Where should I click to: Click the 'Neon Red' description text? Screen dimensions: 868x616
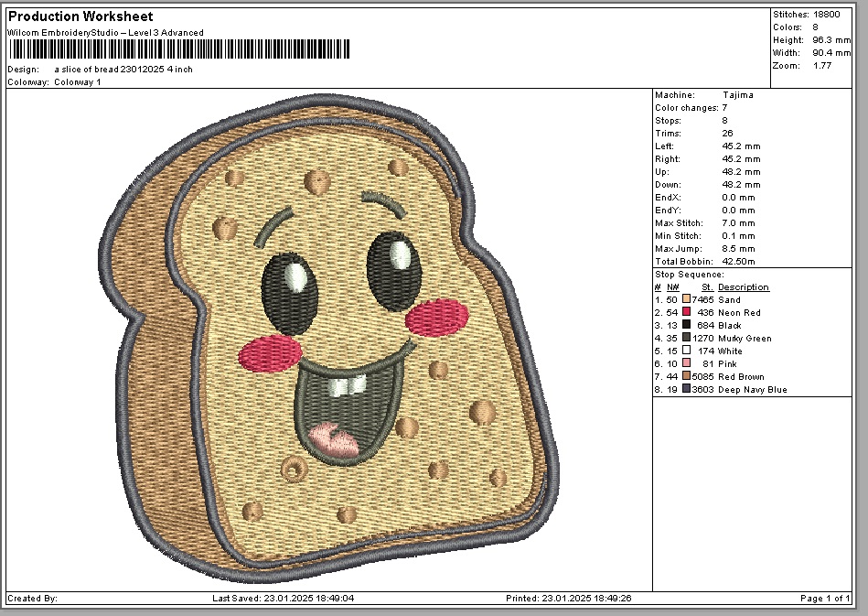tap(739, 312)
